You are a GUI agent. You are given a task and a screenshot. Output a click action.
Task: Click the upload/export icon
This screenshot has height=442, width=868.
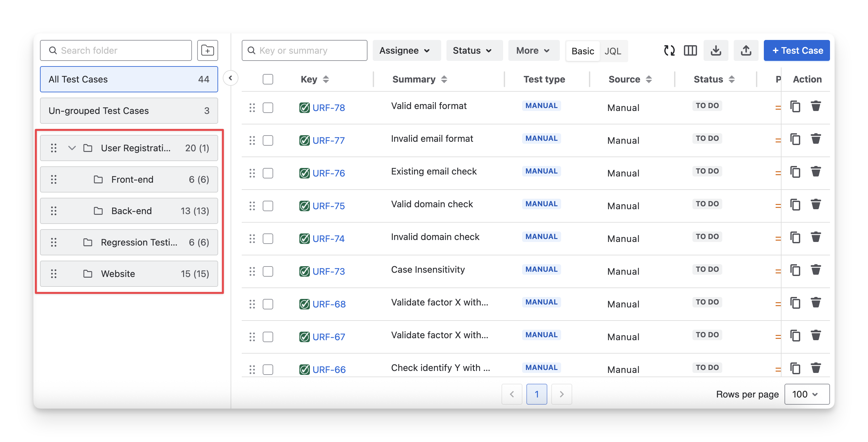[x=746, y=50]
